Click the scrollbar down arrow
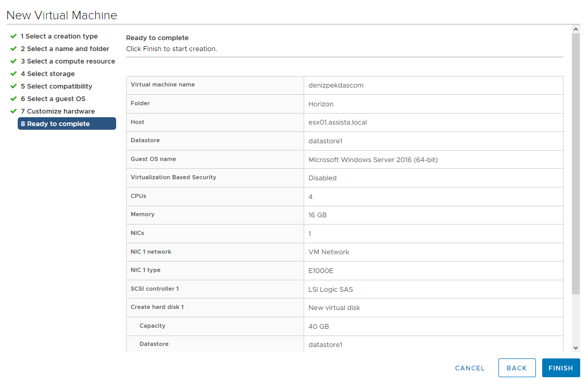Screen dimensions: 588x385 (x=576, y=348)
